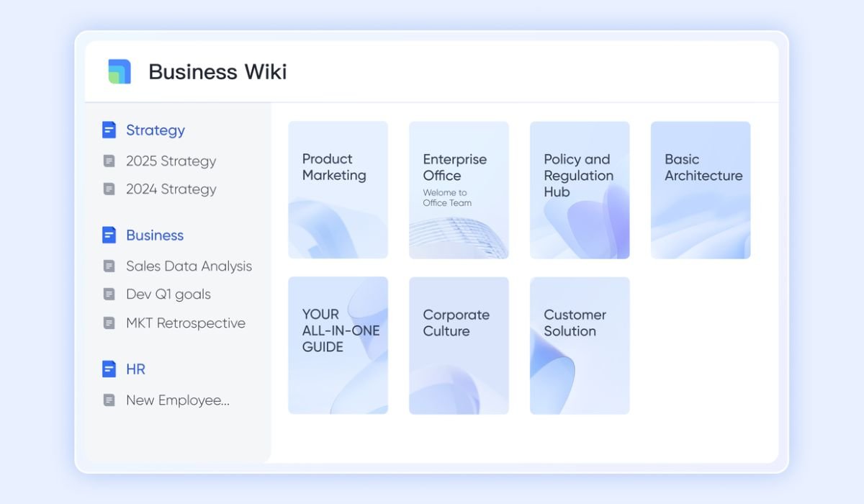Open the Enterprise Office card
Image resolution: width=864 pixels, height=504 pixels.
459,190
